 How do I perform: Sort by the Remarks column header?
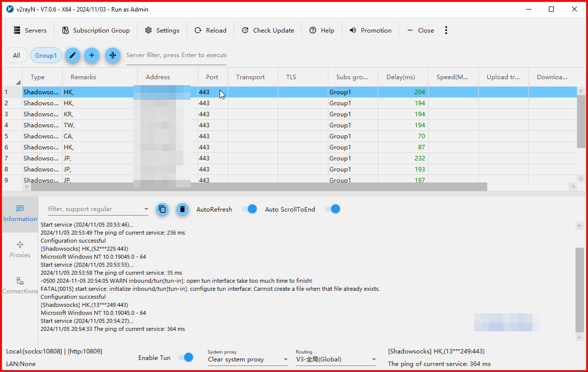click(100, 77)
